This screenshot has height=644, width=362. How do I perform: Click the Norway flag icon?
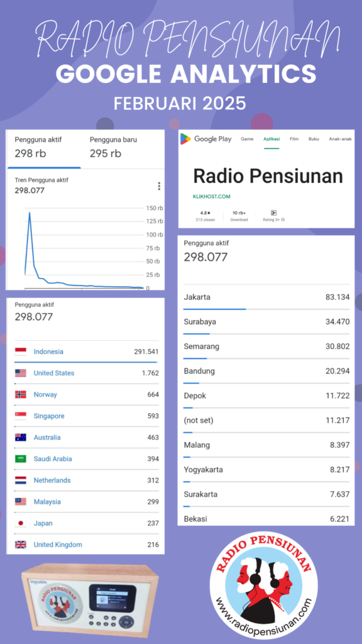click(x=21, y=394)
